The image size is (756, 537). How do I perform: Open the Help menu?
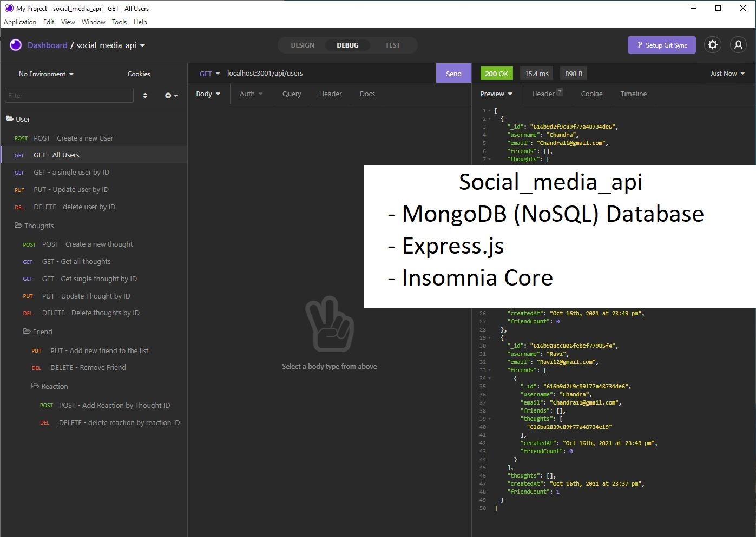[140, 22]
